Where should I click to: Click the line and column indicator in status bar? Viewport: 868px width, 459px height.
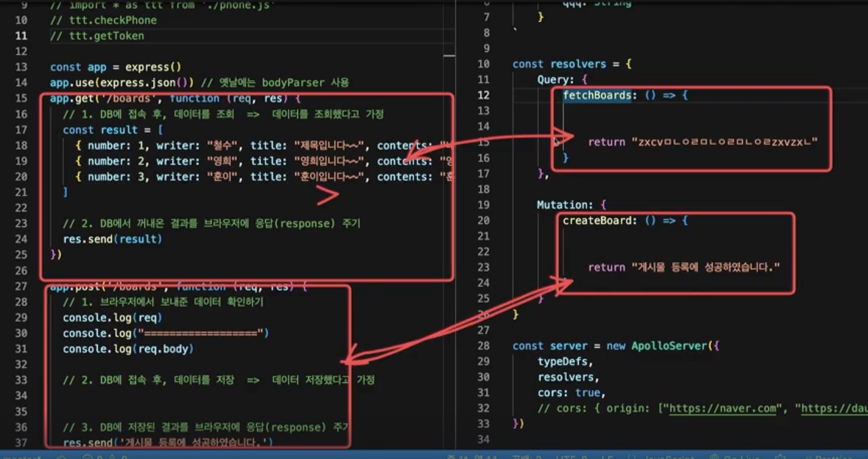point(472,457)
